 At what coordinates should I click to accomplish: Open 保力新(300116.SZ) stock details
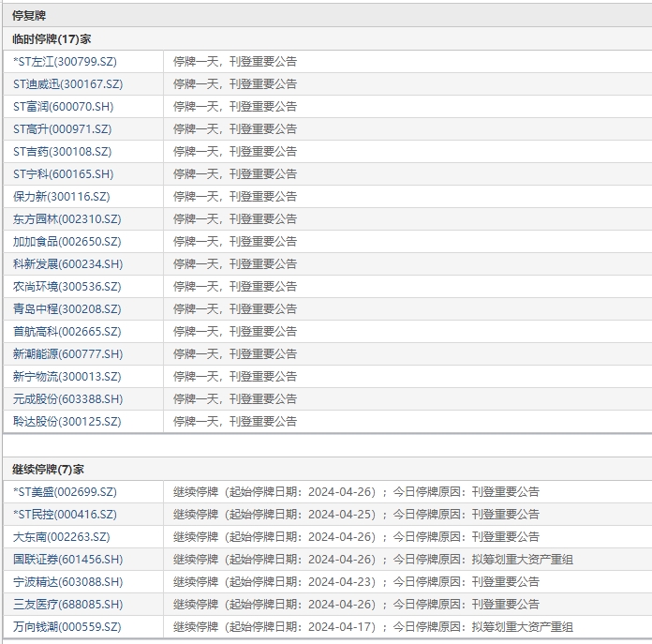point(61,197)
